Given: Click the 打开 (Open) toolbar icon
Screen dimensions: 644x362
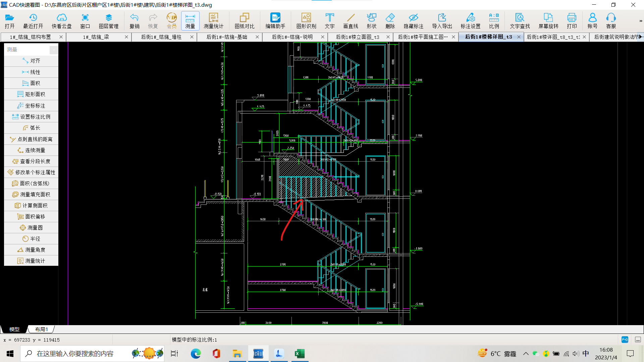Looking at the screenshot, I should point(9,21).
